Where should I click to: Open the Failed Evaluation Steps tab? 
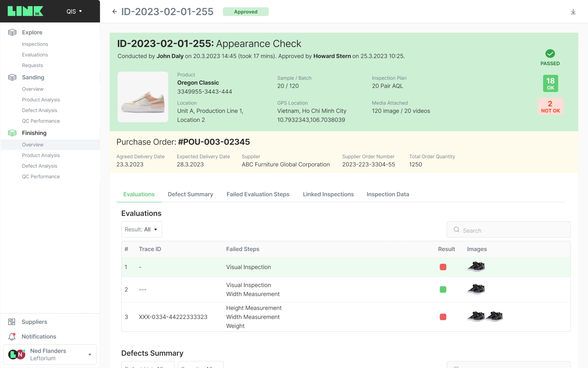pyautogui.click(x=258, y=194)
